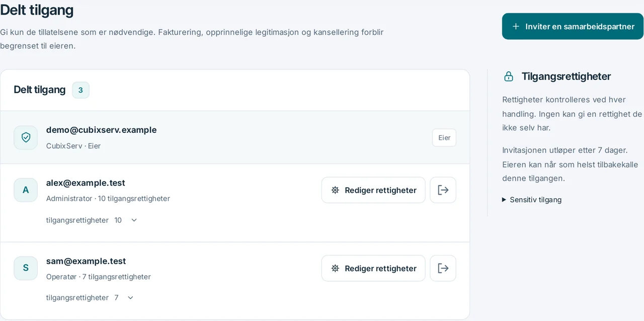Click 'Operatør · 7 tilgangsrettigheter' text
Image resolution: width=644 pixels, height=321 pixels.
[99, 277]
